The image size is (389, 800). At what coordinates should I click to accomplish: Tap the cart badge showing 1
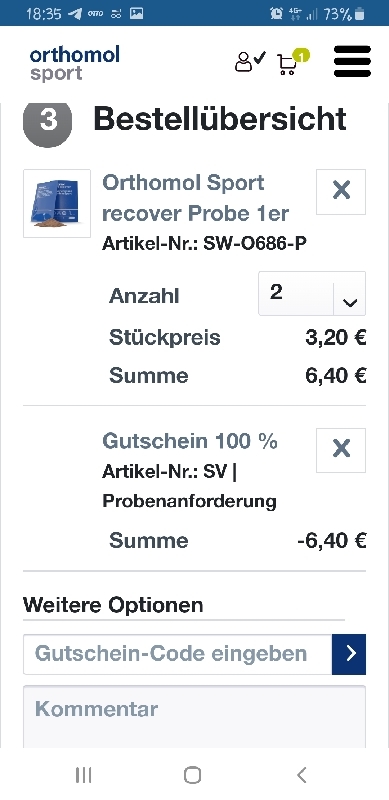tap(301, 55)
